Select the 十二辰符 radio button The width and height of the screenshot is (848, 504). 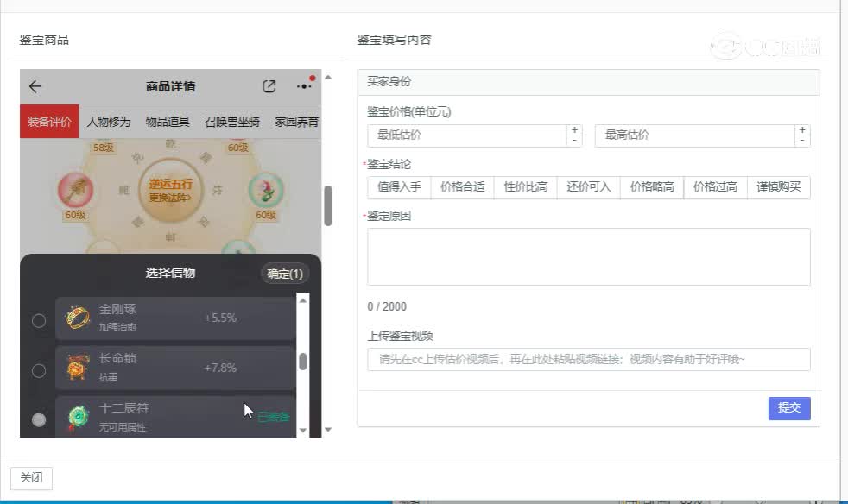click(38, 418)
